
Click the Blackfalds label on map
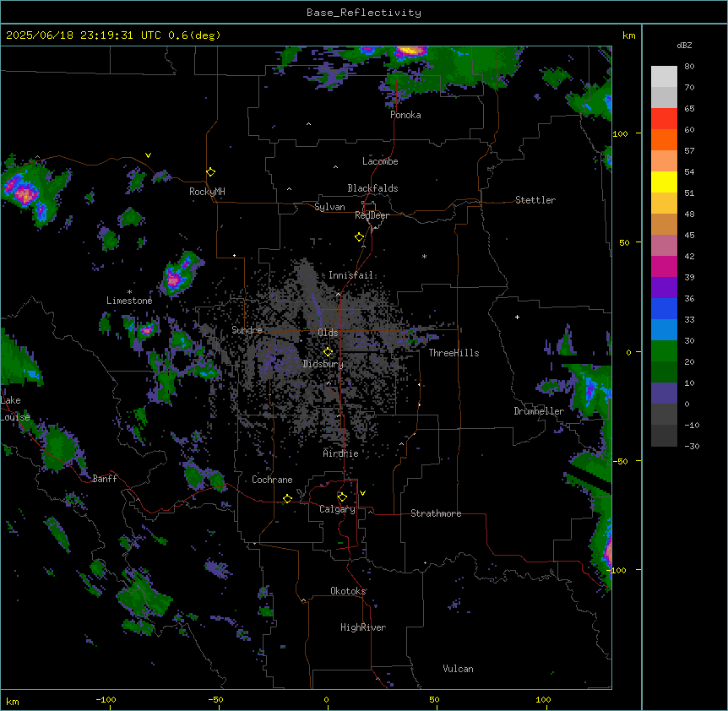[372, 188]
